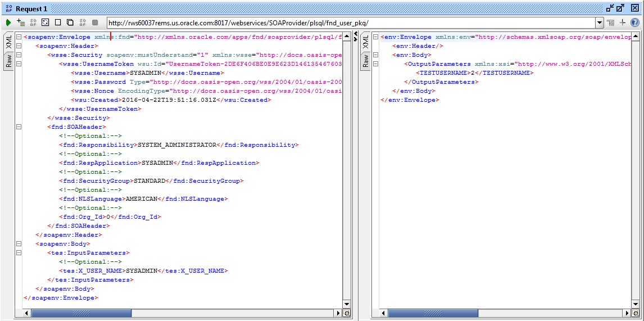Viewport: 644px width, 321px height.
Task: Iconify the Request 1 window with the inward arrow
Action: pos(610,8)
